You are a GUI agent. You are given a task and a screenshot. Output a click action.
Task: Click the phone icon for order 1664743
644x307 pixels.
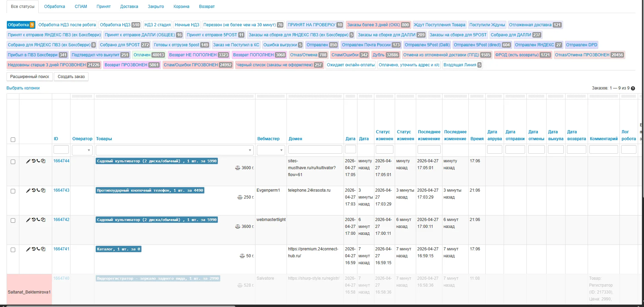pos(38,190)
